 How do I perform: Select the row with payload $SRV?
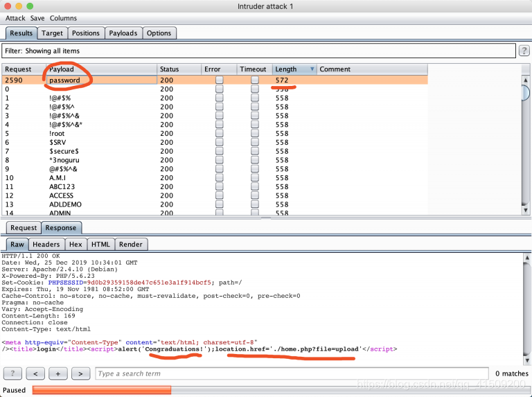pyautogui.click(x=215, y=142)
